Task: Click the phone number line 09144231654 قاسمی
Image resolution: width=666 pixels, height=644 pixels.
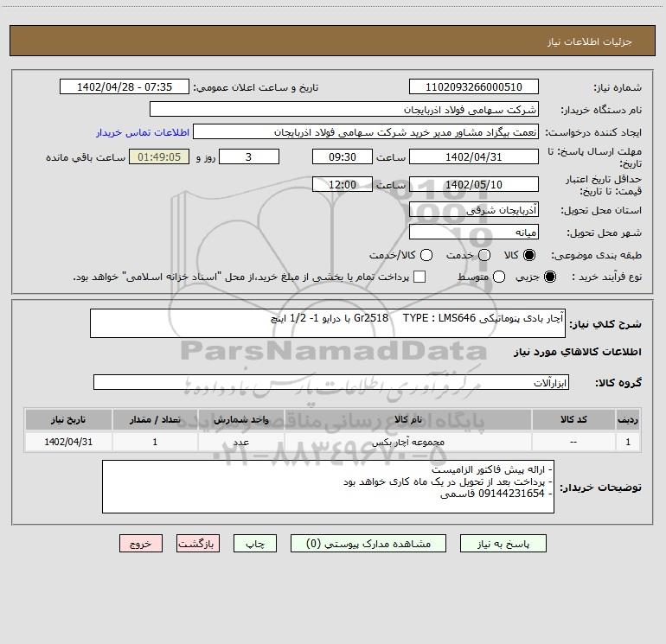Action: [496, 494]
